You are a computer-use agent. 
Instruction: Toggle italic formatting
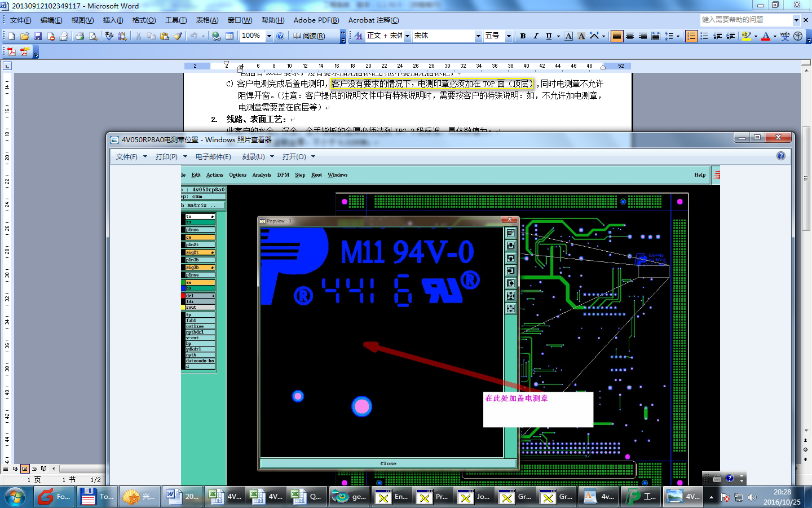pos(536,36)
